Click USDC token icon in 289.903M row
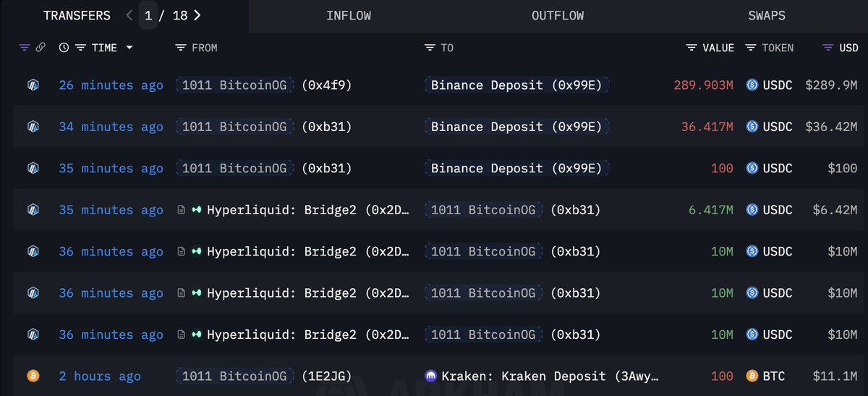Image resolution: width=868 pixels, height=396 pixels. point(752,85)
